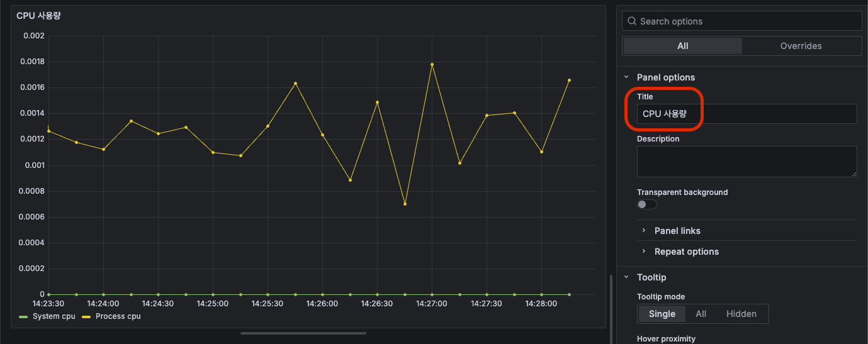Click the horizontal pane resize handle below the chart

[x=303, y=333]
